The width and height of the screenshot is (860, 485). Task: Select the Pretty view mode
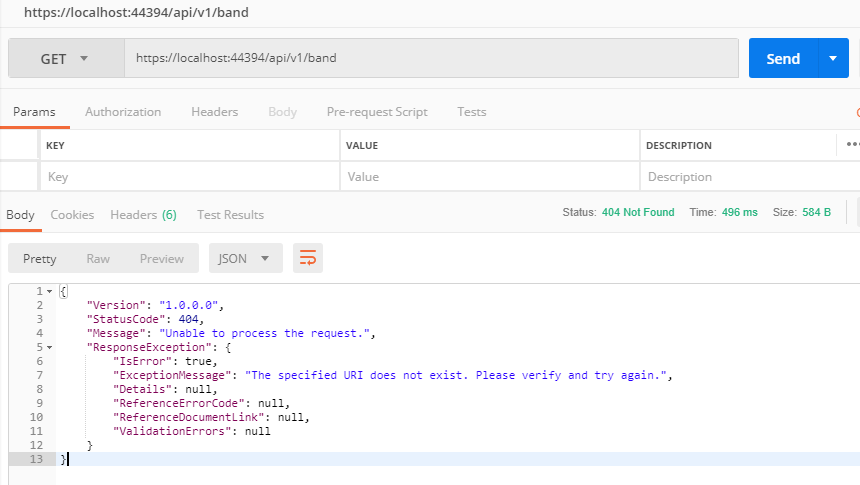click(x=39, y=258)
